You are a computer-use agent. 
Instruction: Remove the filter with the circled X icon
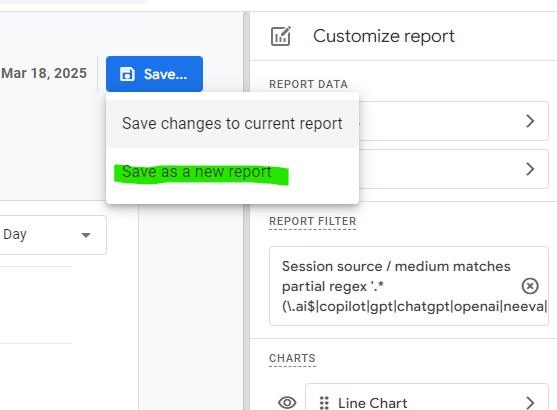[x=530, y=286]
